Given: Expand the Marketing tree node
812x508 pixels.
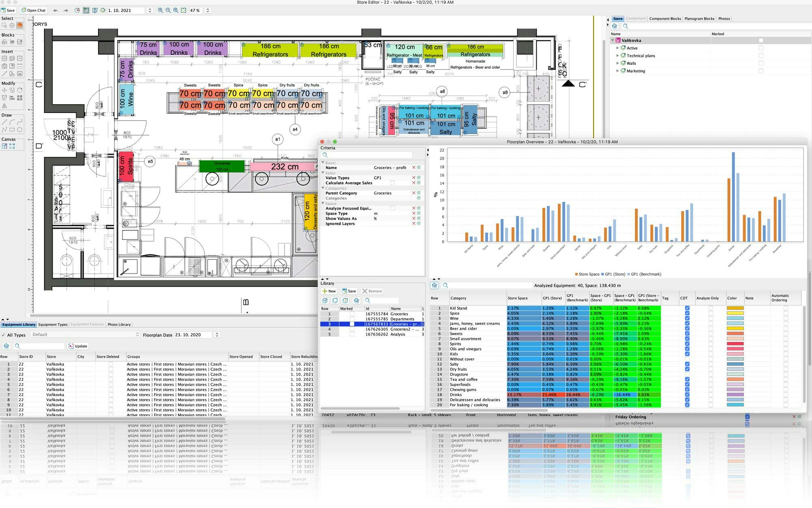Looking at the screenshot, I should click(618, 71).
